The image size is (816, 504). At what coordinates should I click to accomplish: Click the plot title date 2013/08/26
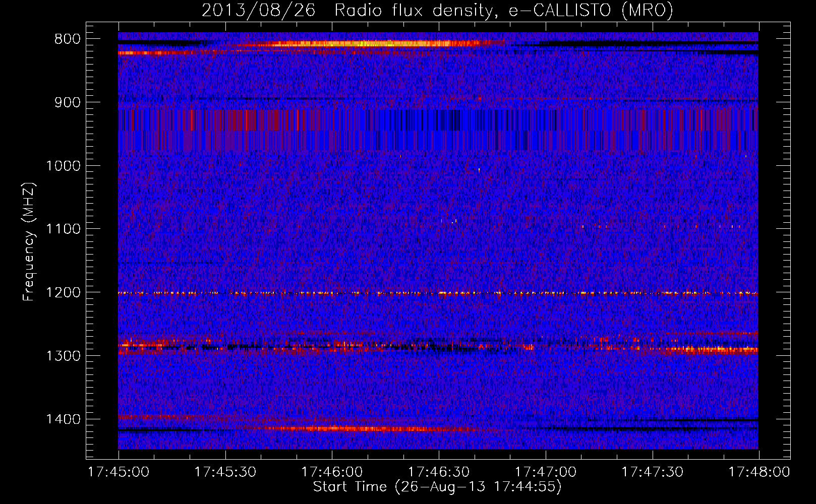point(258,11)
